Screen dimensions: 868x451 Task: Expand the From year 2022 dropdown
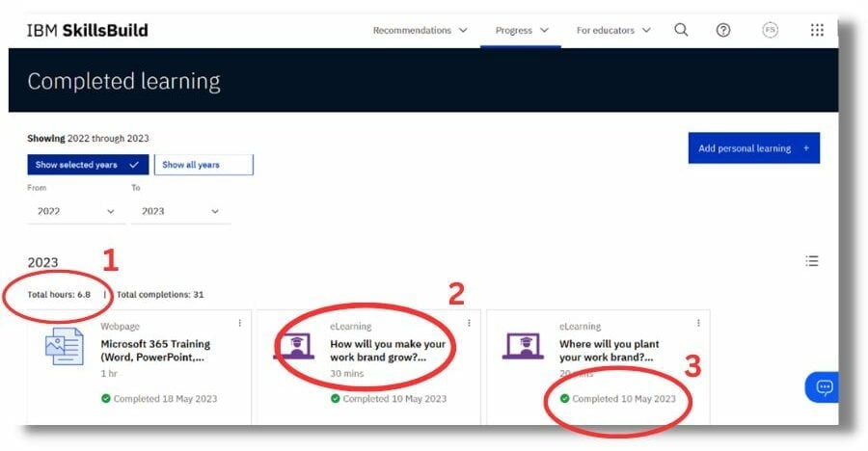(x=75, y=211)
